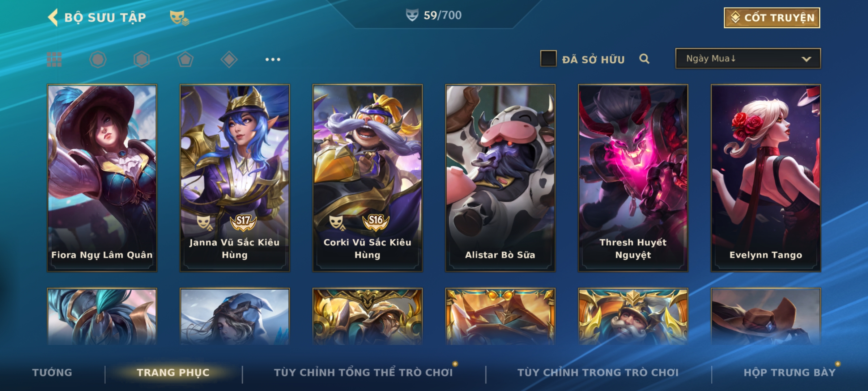
Task: Filter by the diamond rarity icon
Action: pyautogui.click(x=229, y=59)
